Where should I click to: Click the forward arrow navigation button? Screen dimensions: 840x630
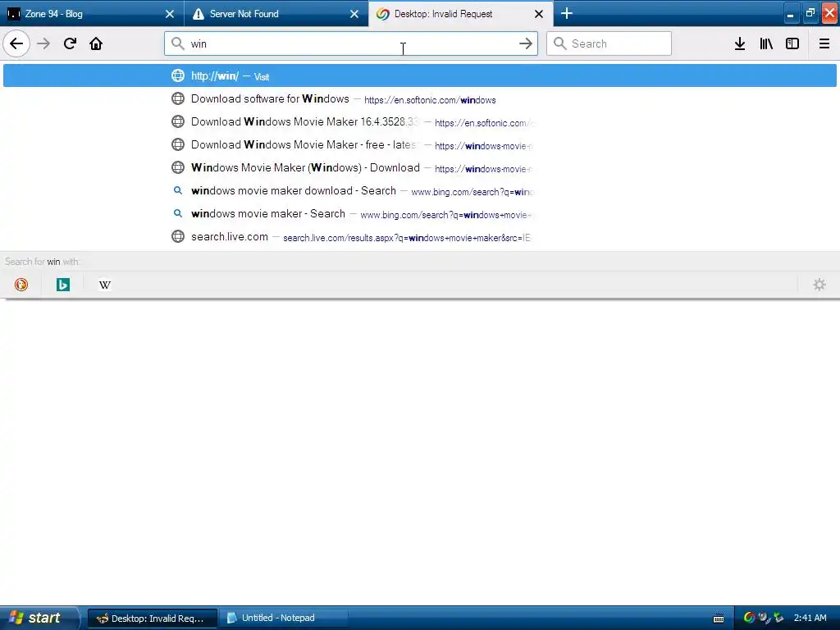(x=43, y=44)
